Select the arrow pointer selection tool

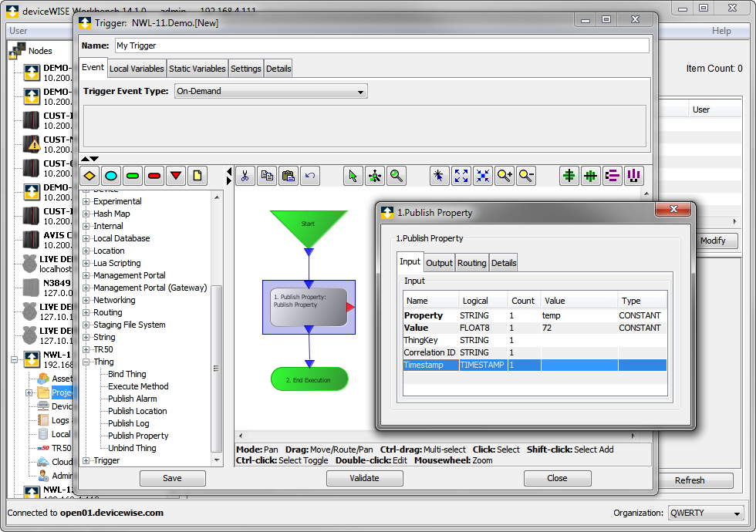353,176
